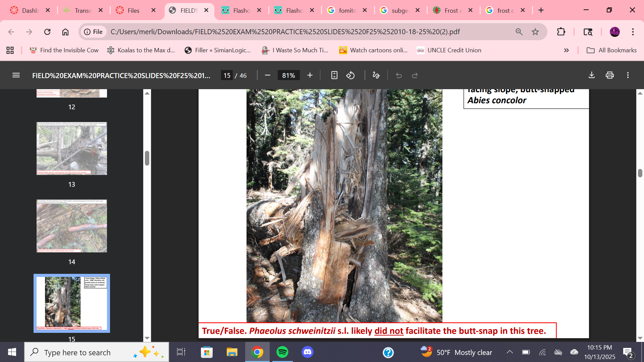Select the page 13 thumbnail

[71, 148]
